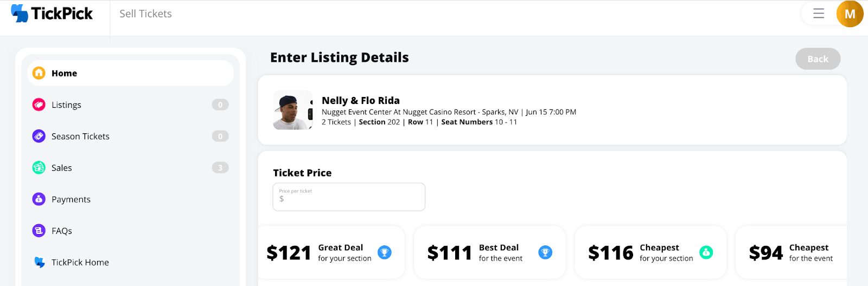Click the purple Season Tickets icon
Screen dimensions: 868x286
[39, 136]
